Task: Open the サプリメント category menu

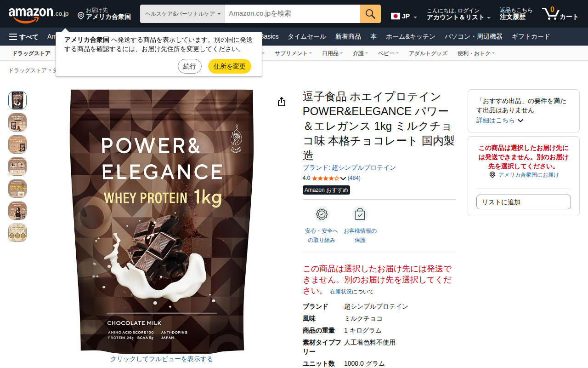Action: click(293, 53)
